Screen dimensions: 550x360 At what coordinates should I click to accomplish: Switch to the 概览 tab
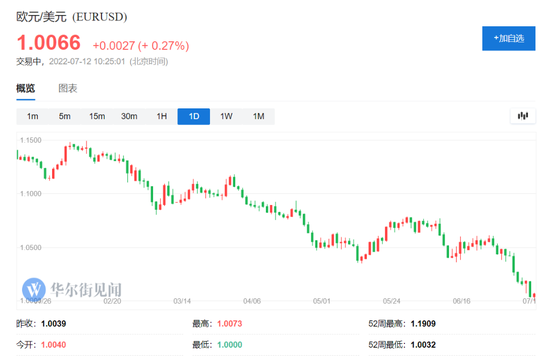click(26, 88)
